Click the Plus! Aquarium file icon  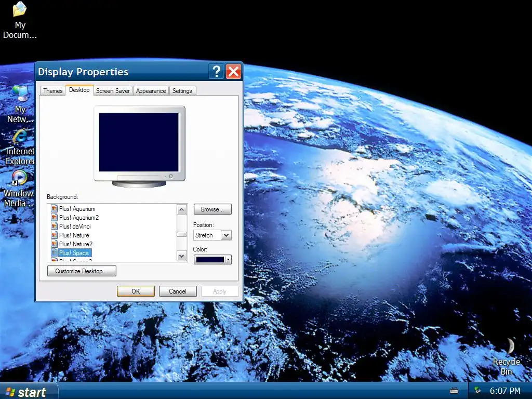point(54,208)
